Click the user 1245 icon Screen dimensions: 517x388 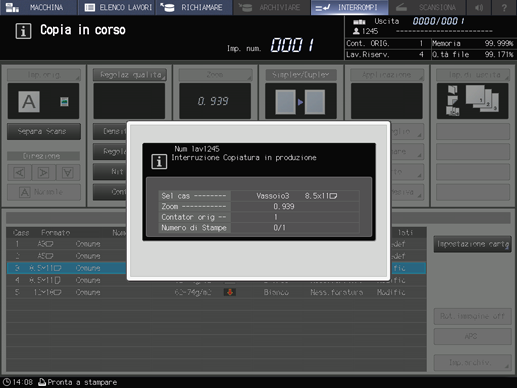(356, 31)
